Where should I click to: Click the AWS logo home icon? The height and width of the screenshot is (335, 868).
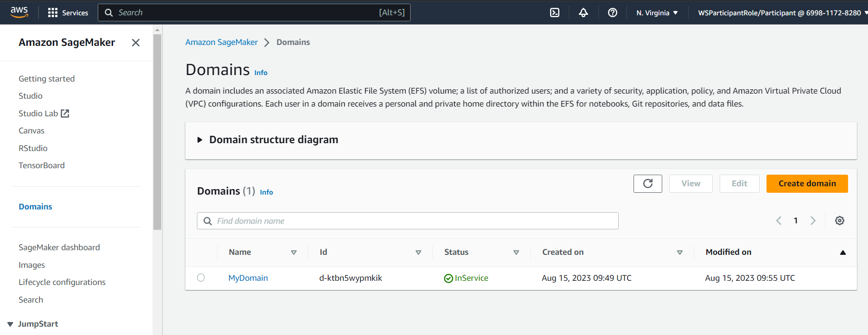coord(19,12)
